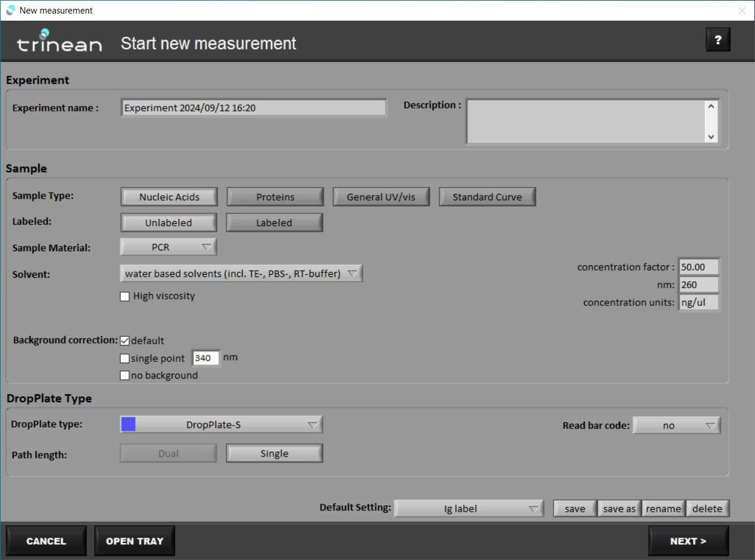Click the Trinean logo in header
This screenshot has width=755, height=560.
pyautogui.click(x=59, y=41)
